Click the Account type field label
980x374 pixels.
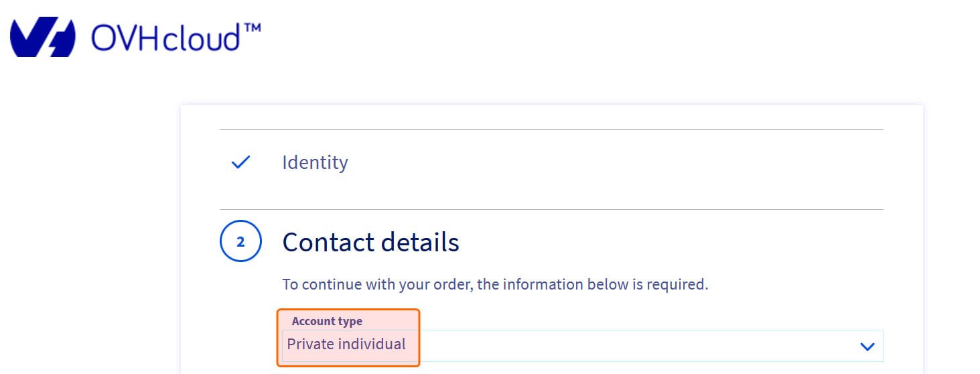[x=327, y=322]
